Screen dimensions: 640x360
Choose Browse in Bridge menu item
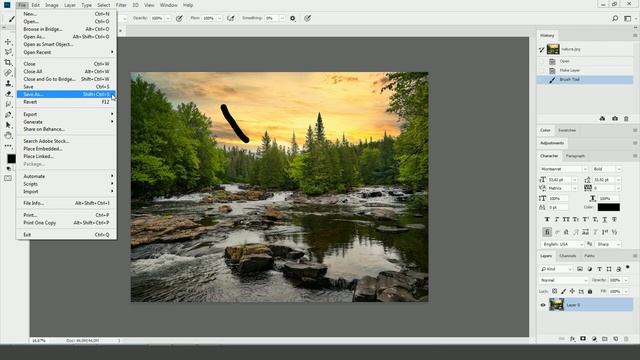66,29
